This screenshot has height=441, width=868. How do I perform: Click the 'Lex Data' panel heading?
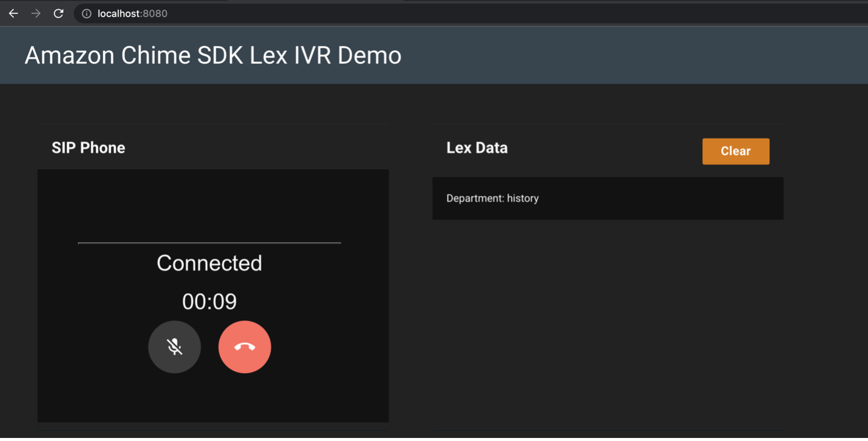477,148
